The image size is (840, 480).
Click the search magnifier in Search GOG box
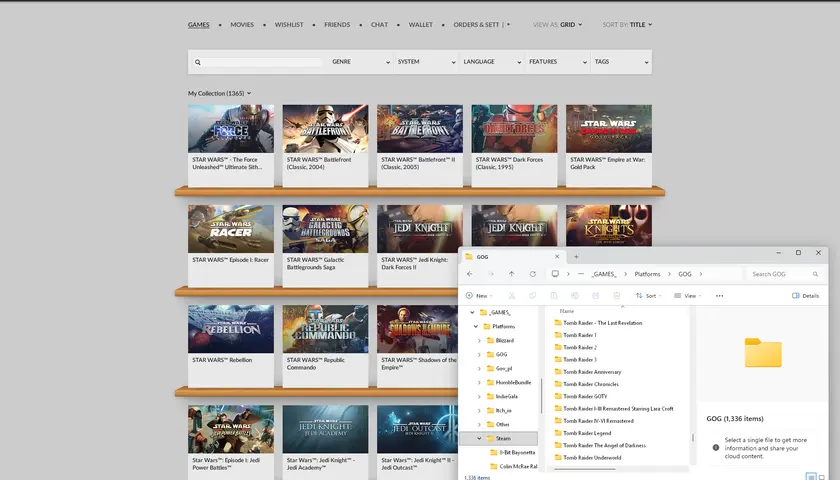click(x=815, y=274)
